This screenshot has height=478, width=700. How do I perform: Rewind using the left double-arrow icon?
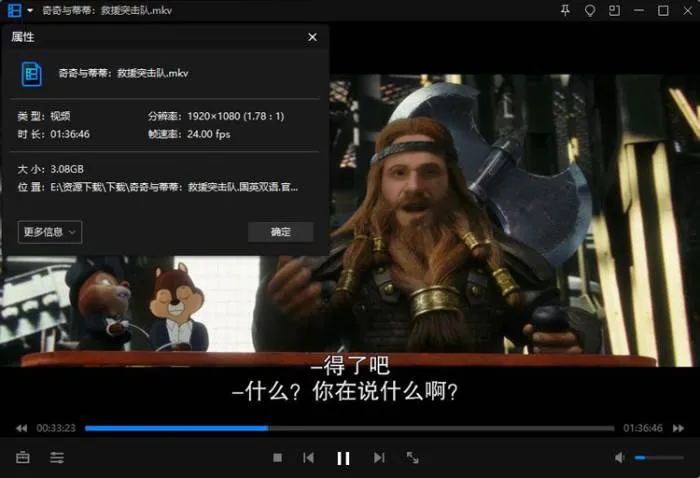[21, 428]
